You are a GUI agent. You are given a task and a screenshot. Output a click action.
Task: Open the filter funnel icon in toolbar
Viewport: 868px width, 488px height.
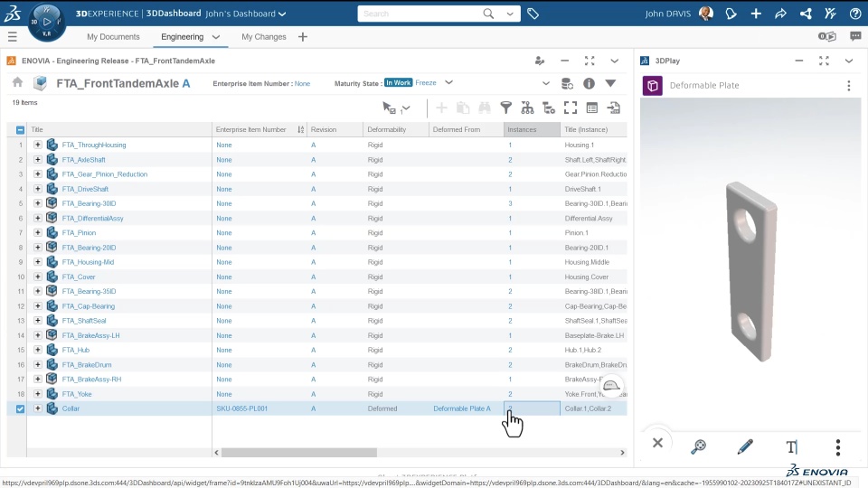click(x=505, y=108)
